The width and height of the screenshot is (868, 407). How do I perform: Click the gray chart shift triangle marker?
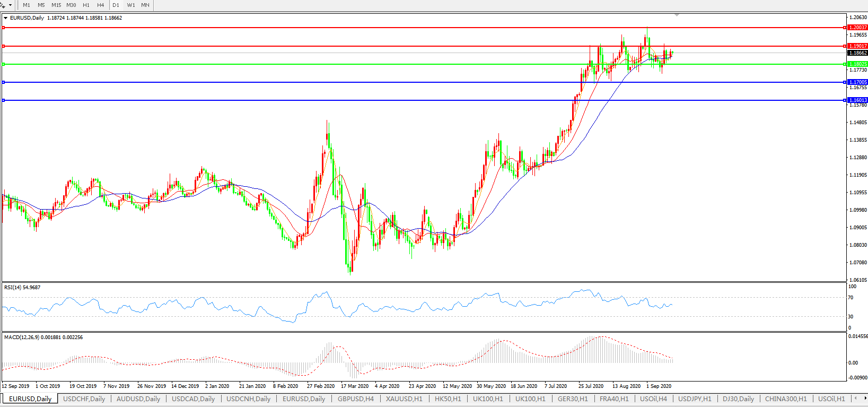click(x=677, y=15)
